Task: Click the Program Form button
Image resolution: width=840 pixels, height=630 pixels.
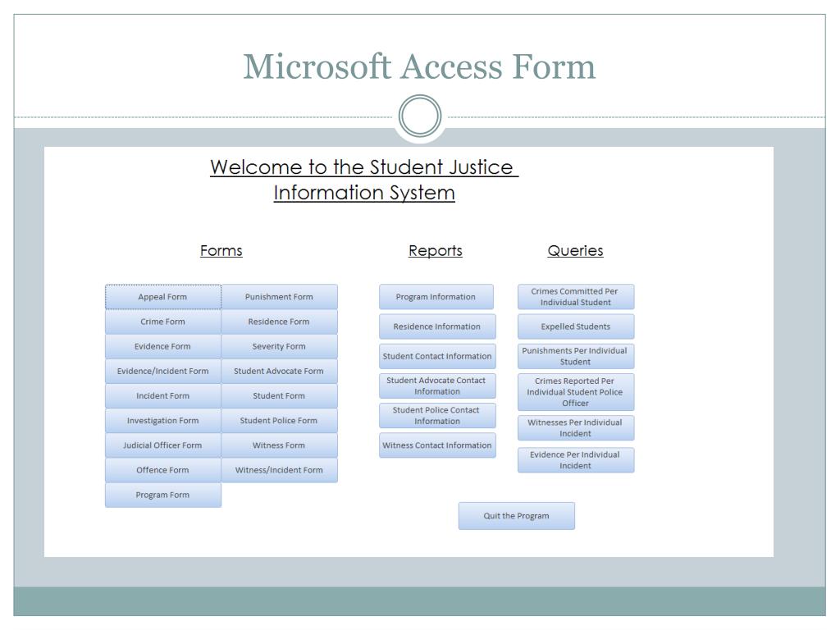Action: pos(163,495)
